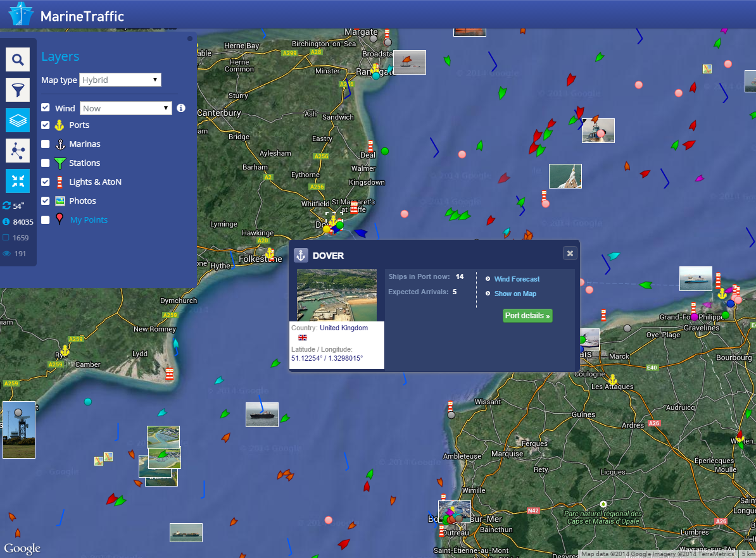This screenshot has width=756, height=558.
Task: Uncheck the Photos layer checkbox
Action: [x=46, y=201]
